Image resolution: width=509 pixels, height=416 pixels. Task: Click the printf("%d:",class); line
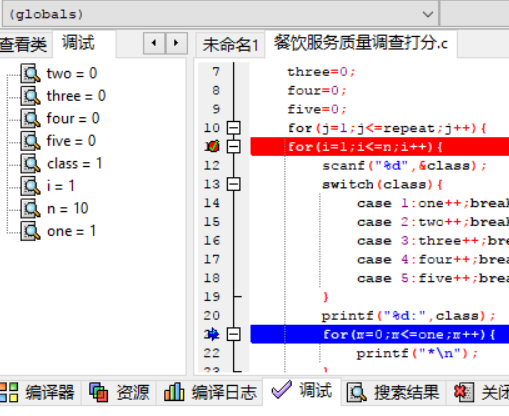pyautogui.click(x=409, y=316)
